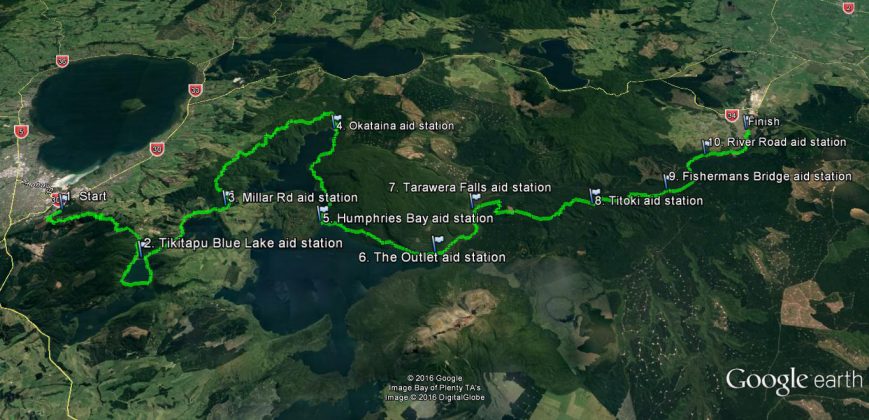
Task: Click the Okataina aid station flag icon
Action: [335, 122]
